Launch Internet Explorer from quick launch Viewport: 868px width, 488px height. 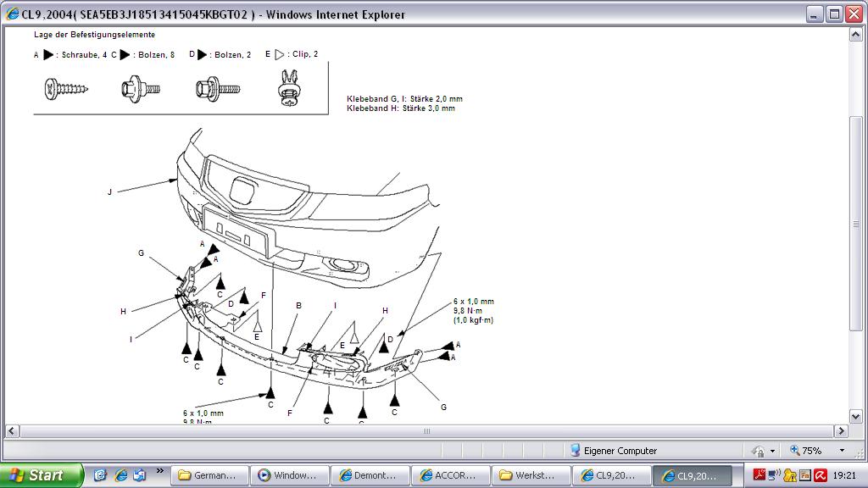tap(120, 475)
